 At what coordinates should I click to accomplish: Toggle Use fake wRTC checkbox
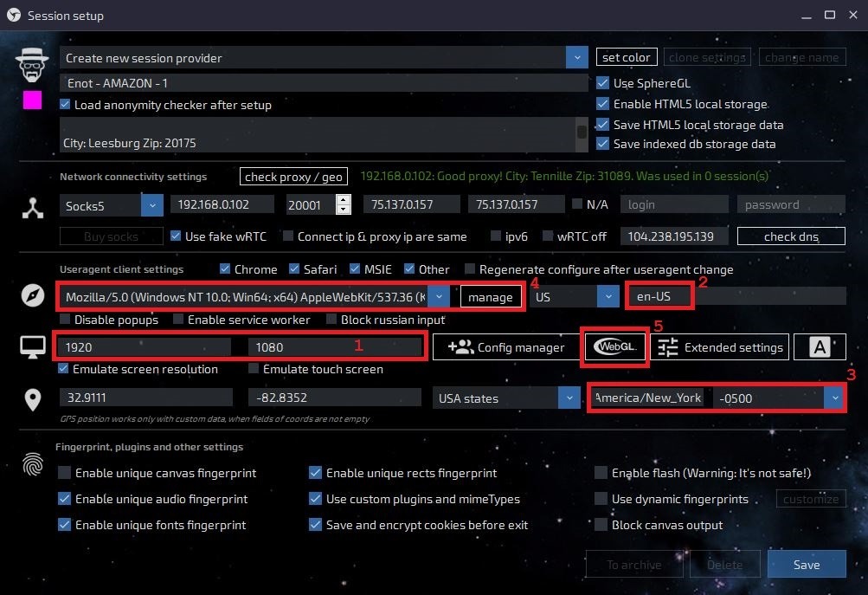(x=176, y=236)
